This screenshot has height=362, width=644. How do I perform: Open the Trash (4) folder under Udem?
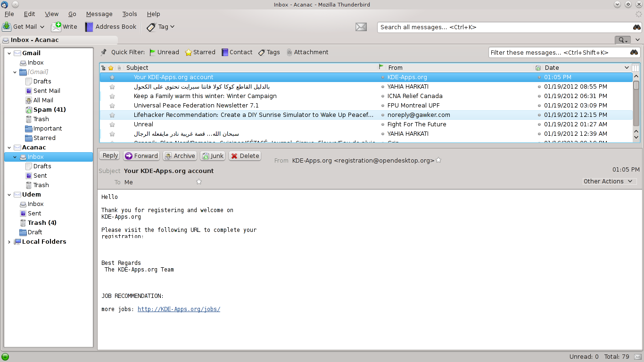pyautogui.click(x=42, y=223)
